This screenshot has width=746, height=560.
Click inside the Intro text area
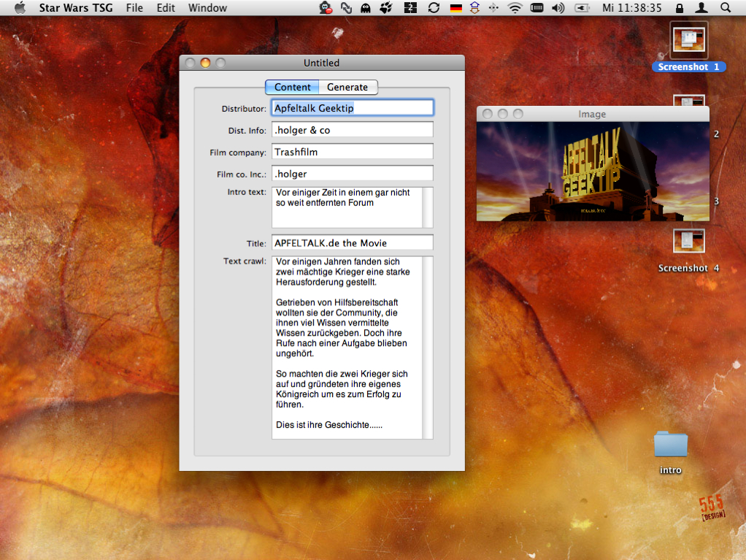tap(347, 207)
